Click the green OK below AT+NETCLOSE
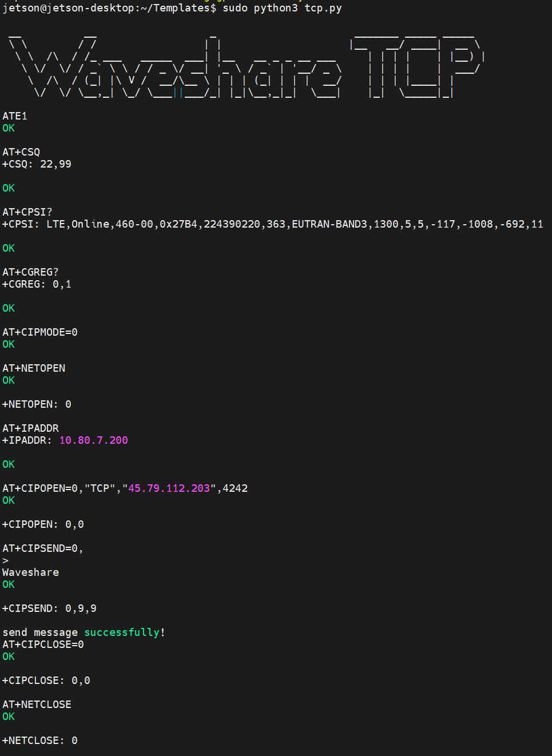Screen dimensions: 552x756 pos(9,717)
